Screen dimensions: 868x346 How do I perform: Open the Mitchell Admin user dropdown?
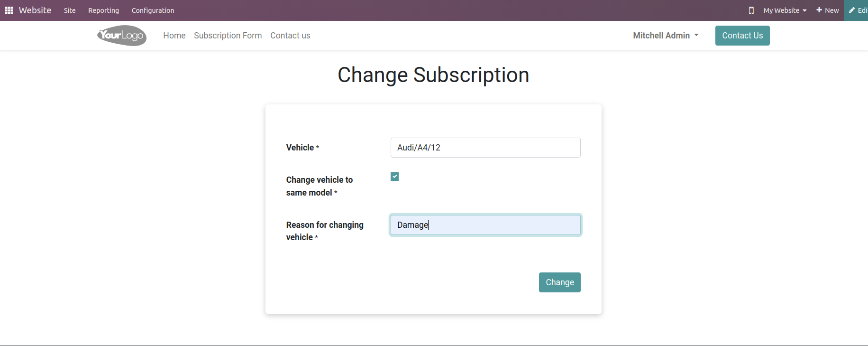[666, 36]
